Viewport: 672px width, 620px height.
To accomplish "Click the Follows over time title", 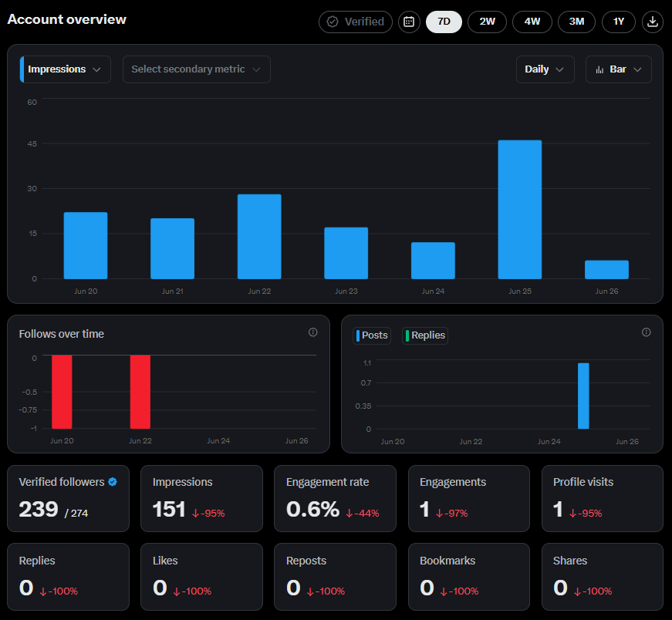I will (61, 334).
